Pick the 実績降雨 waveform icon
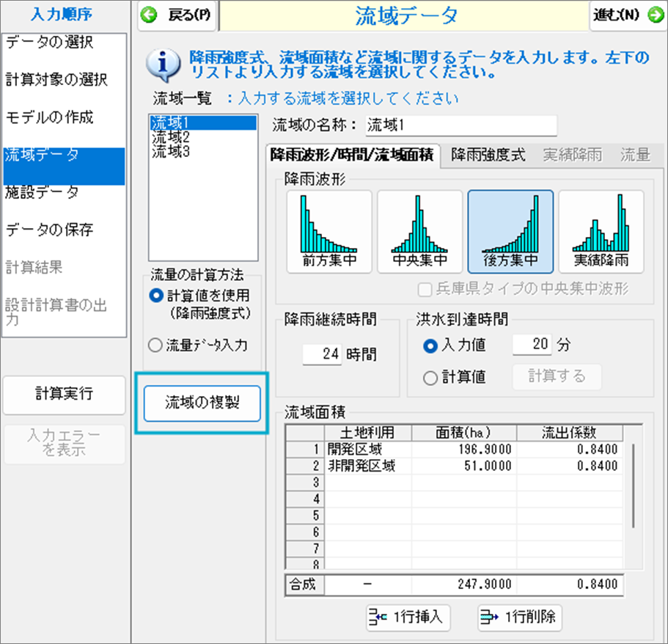The height and width of the screenshot is (644, 668). pos(601,232)
